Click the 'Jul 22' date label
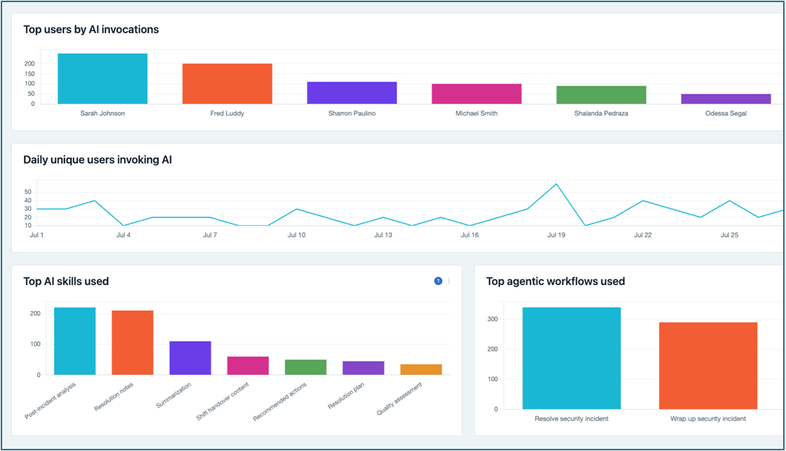The image size is (786, 451). [x=643, y=235]
